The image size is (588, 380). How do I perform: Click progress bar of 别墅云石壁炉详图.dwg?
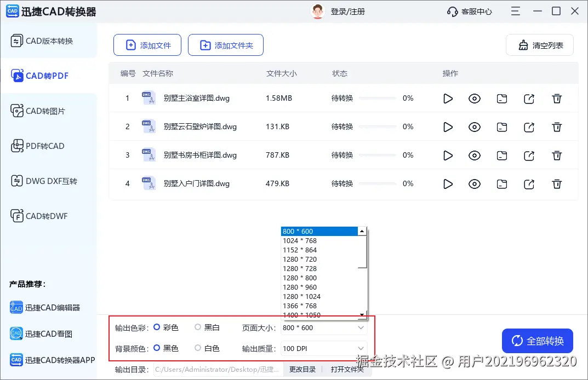click(377, 126)
